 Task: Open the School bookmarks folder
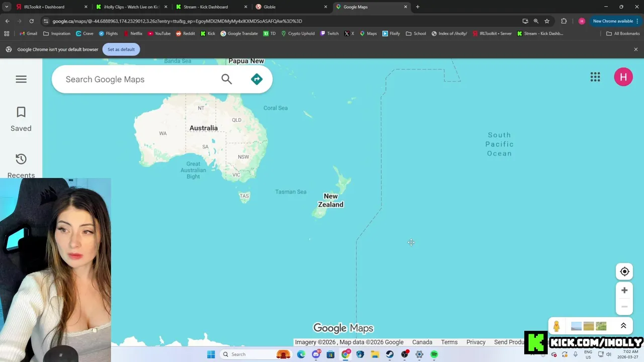(x=416, y=34)
